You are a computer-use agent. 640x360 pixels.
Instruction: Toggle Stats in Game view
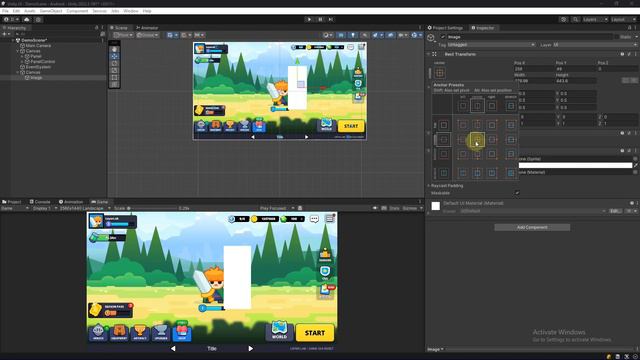(x=394, y=208)
